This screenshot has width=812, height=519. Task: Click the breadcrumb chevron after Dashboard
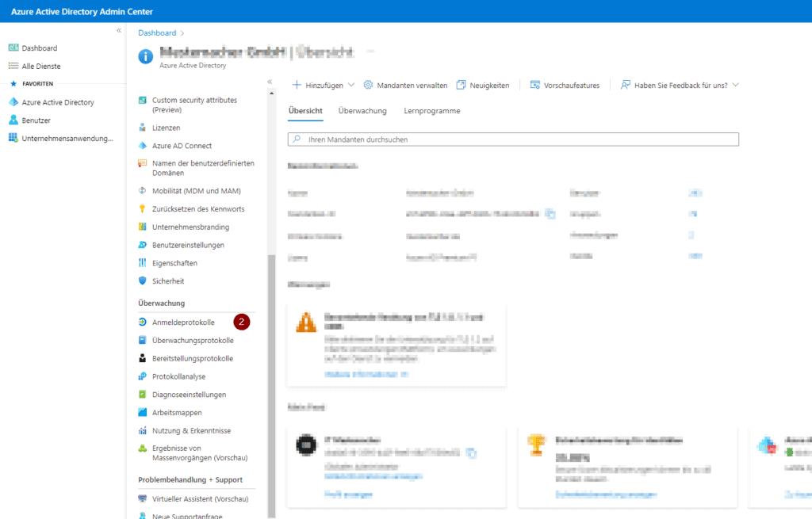[182, 33]
